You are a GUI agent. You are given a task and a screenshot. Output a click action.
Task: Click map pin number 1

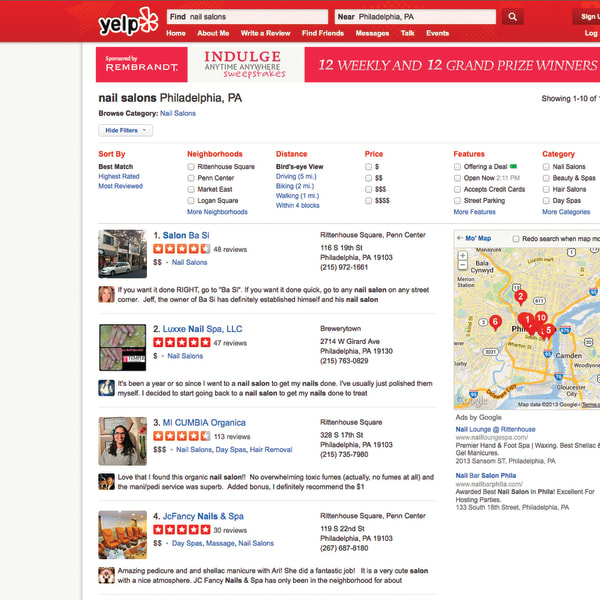point(527,320)
